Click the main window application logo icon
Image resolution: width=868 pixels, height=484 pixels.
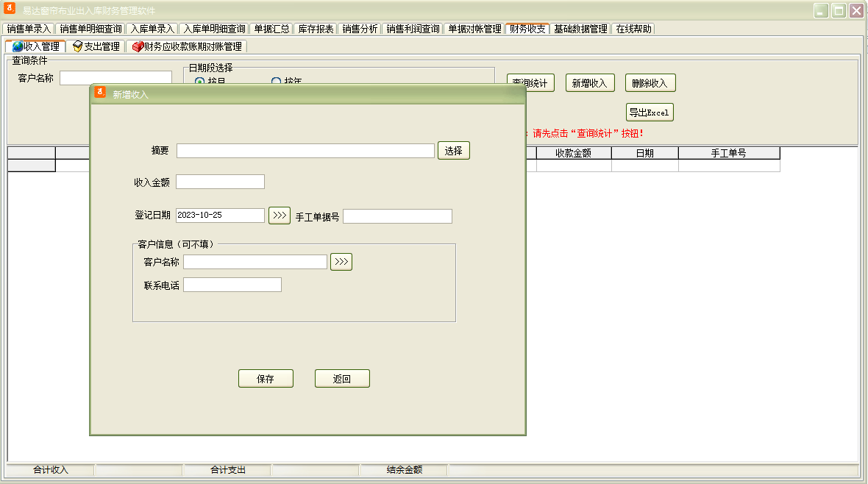pos(10,10)
